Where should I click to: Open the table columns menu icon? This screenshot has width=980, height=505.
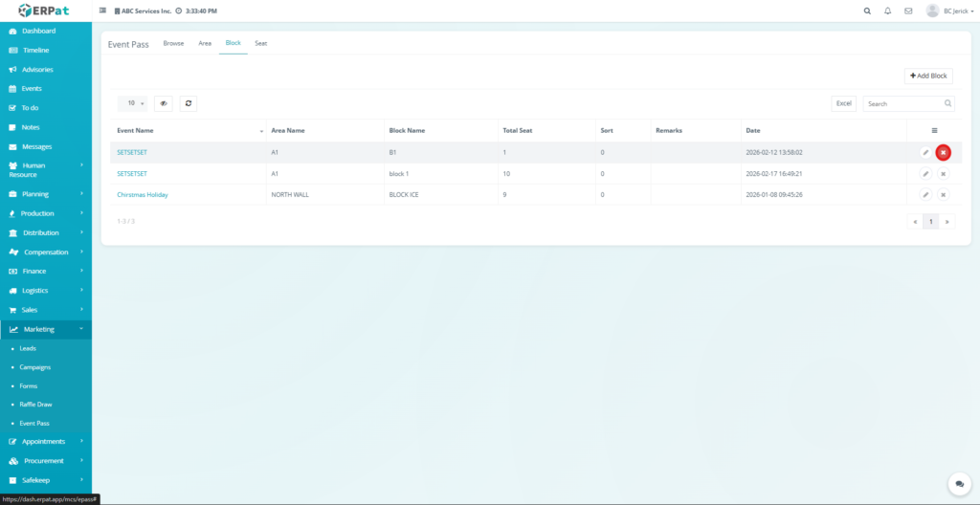point(934,130)
